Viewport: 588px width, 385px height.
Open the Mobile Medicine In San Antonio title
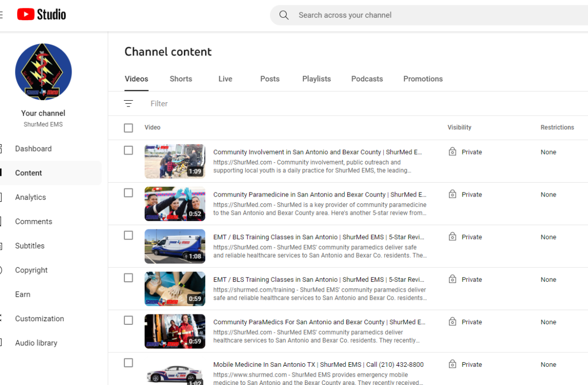(318, 364)
